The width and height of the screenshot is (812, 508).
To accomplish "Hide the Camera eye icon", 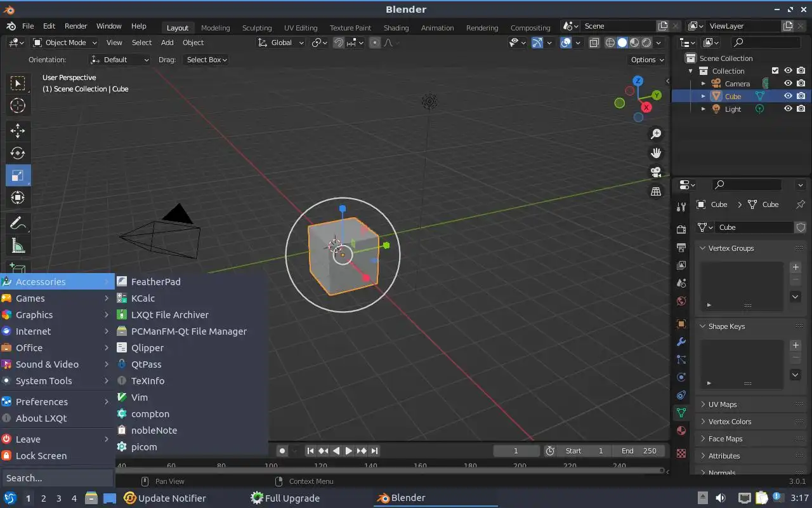I will pyautogui.click(x=788, y=83).
